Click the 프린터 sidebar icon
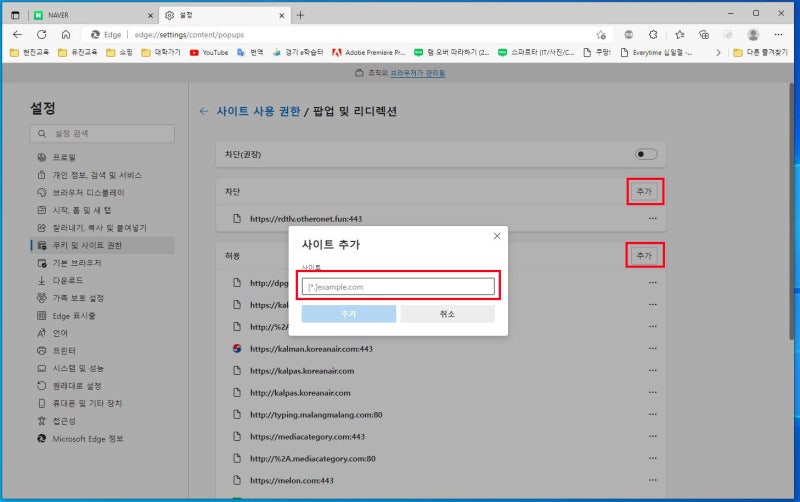The image size is (800, 502). click(x=41, y=350)
